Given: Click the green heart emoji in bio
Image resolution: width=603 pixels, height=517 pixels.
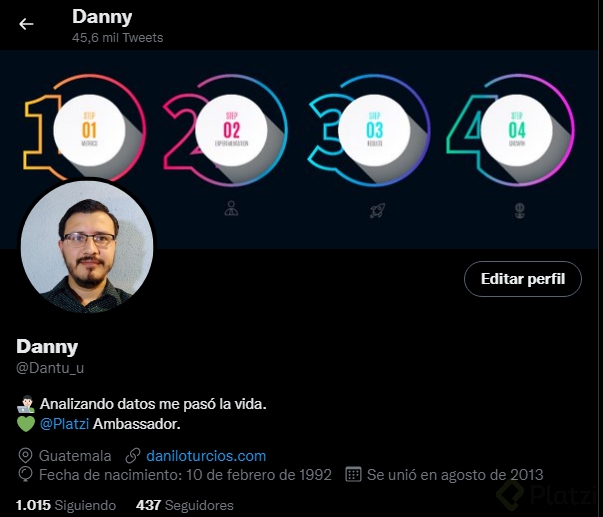Looking at the screenshot, I should [26, 424].
